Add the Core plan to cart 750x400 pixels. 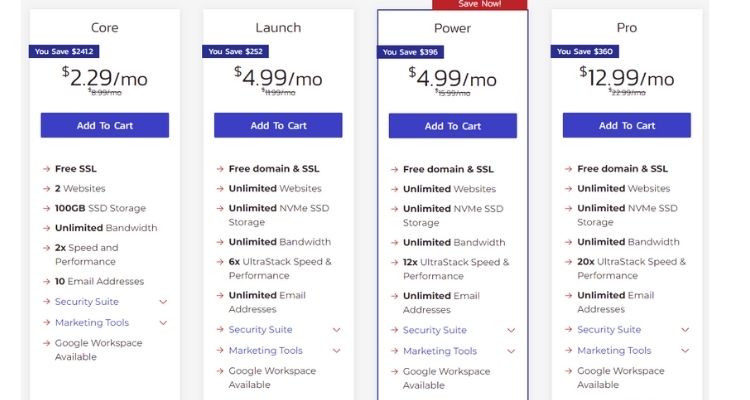tap(105, 125)
